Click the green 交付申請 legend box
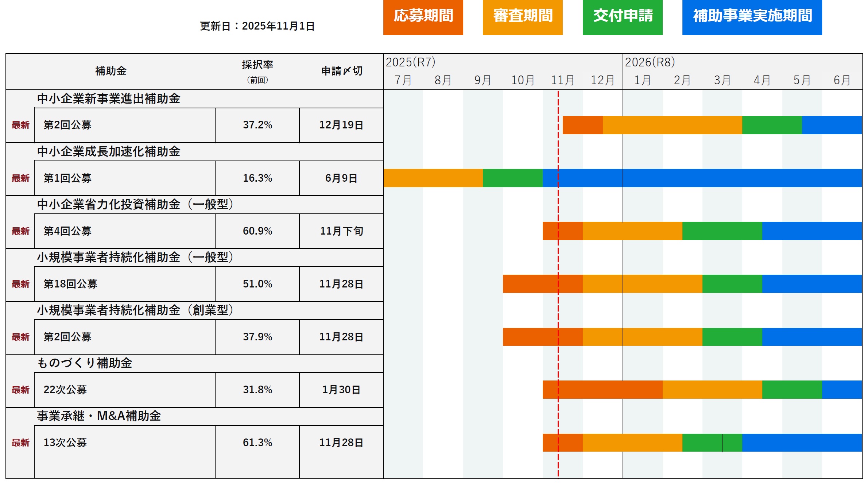The image size is (868, 483). 623,17
